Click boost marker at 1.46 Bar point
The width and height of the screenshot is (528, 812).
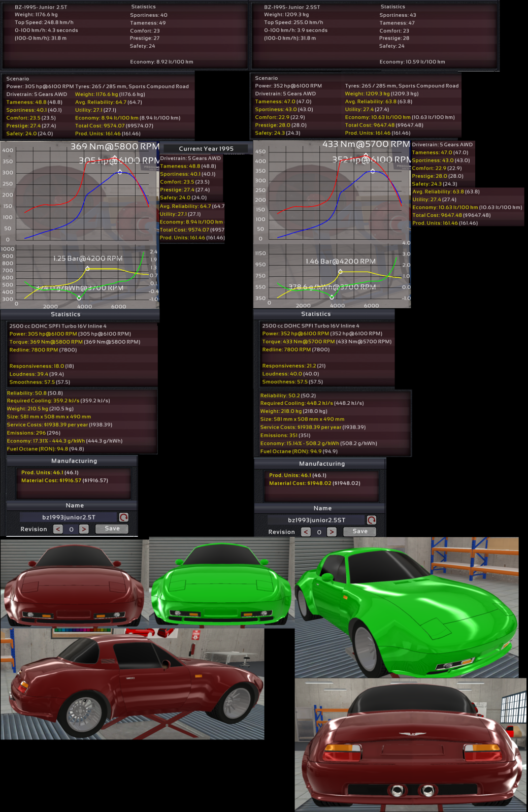pos(340,272)
